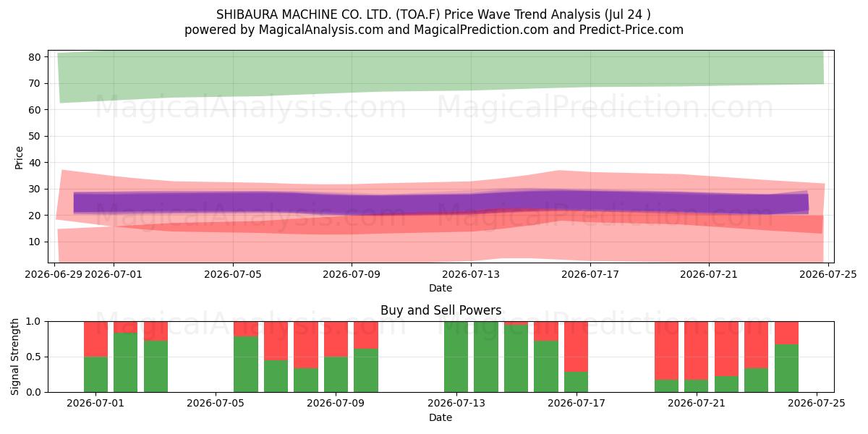Click the 2026-07-25 tick on the signal chart

(817, 404)
